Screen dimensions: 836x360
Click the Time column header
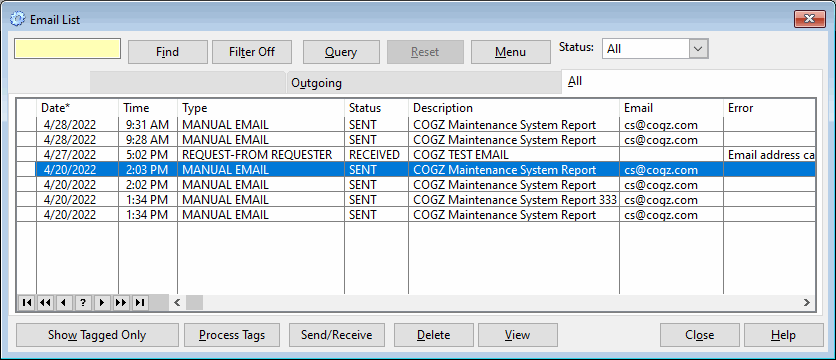148,108
